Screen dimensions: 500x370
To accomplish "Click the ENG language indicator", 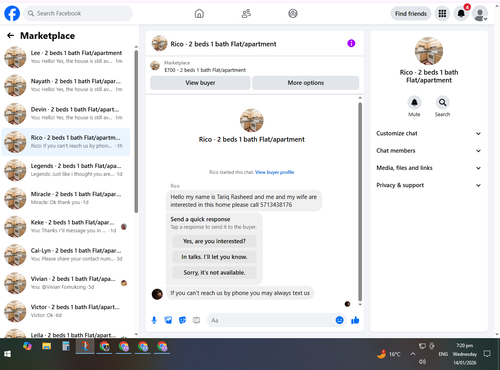I will [443, 354].
